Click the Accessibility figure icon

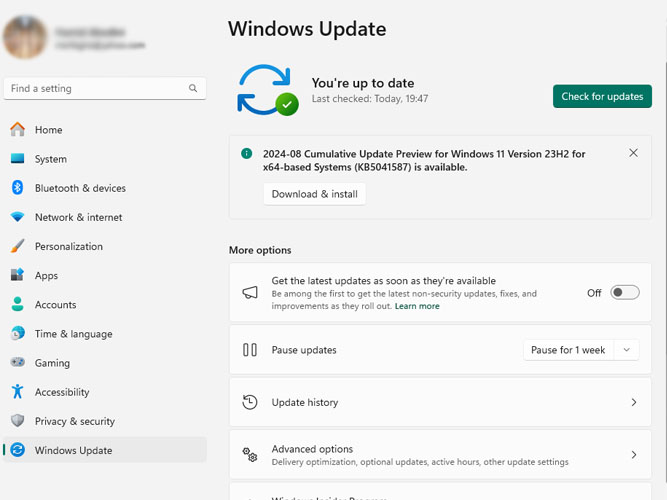pyautogui.click(x=17, y=391)
